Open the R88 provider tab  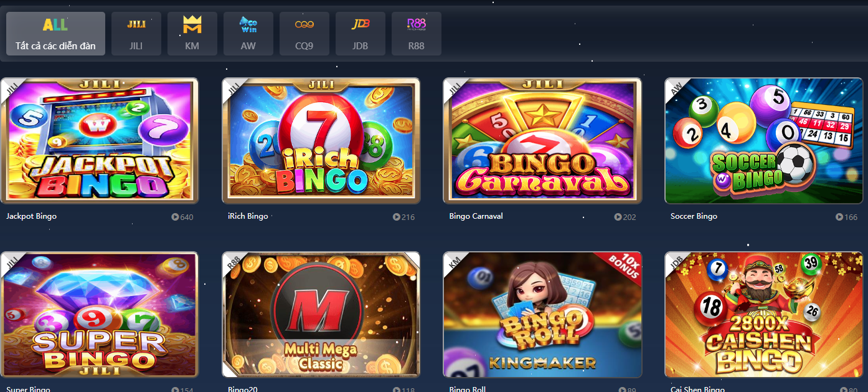tap(417, 34)
